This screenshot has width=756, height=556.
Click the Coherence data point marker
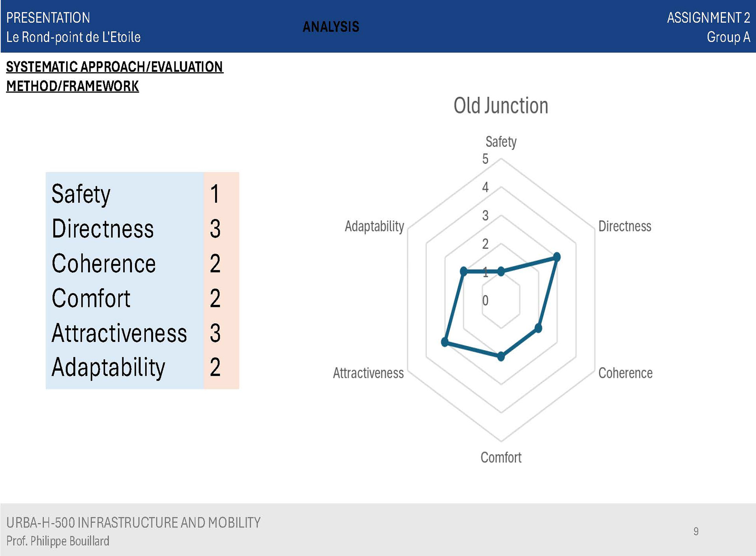pos(538,328)
